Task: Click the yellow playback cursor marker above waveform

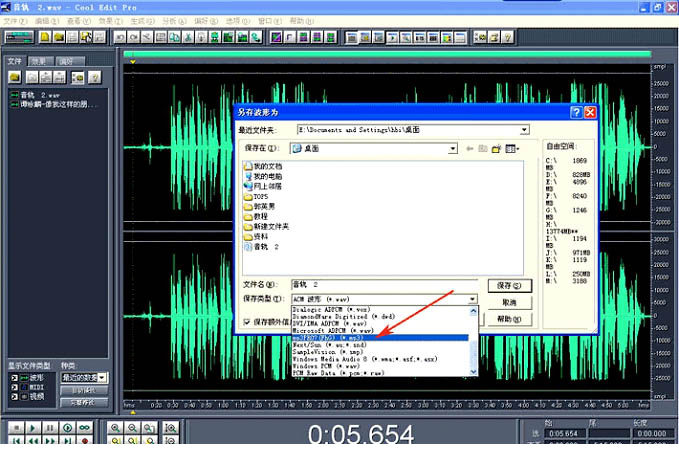Action: pos(133,62)
